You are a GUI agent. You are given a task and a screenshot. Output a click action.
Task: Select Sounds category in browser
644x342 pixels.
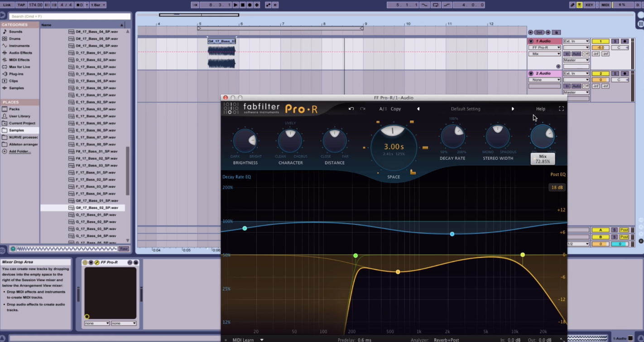pyautogui.click(x=15, y=32)
